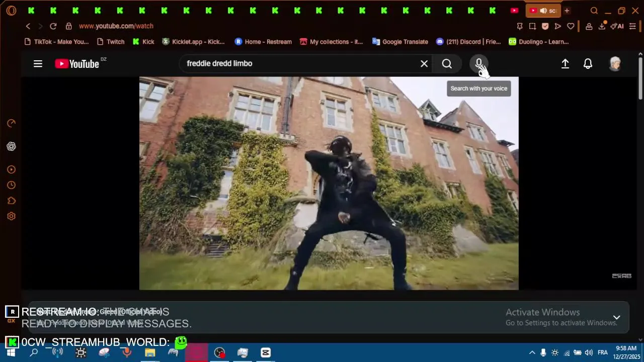Open the history clock sidebar icon

[x=11, y=185]
